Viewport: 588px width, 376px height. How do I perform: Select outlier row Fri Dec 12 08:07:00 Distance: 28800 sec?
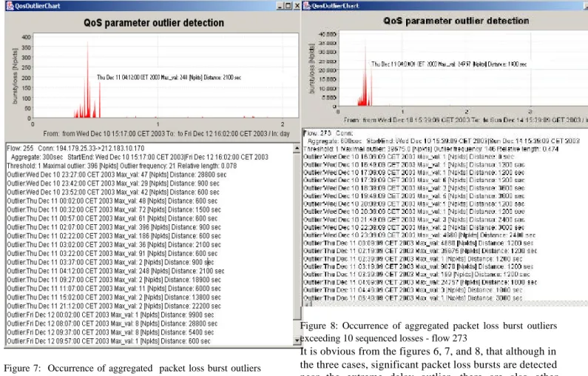pos(112,323)
